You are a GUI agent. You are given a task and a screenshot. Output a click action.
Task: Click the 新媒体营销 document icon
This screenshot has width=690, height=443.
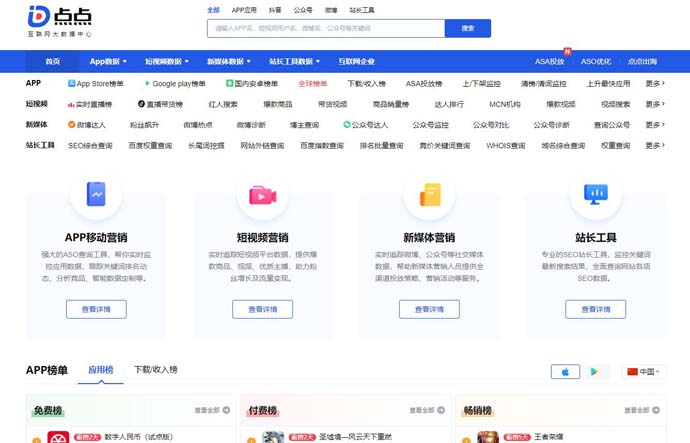click(x=430, y=194)
